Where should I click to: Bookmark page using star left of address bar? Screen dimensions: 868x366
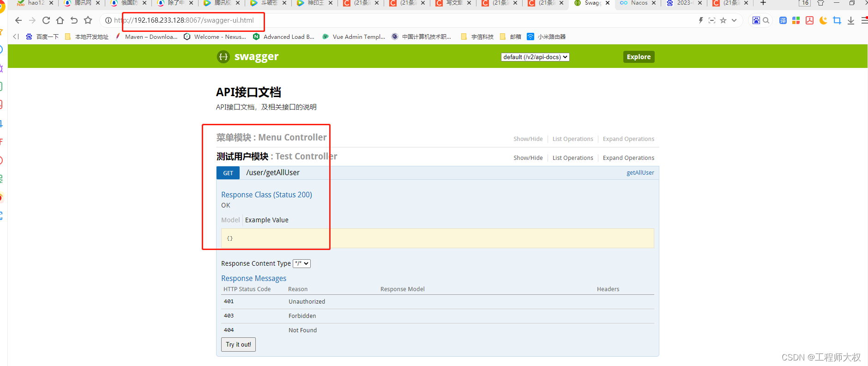click(88, 20)
